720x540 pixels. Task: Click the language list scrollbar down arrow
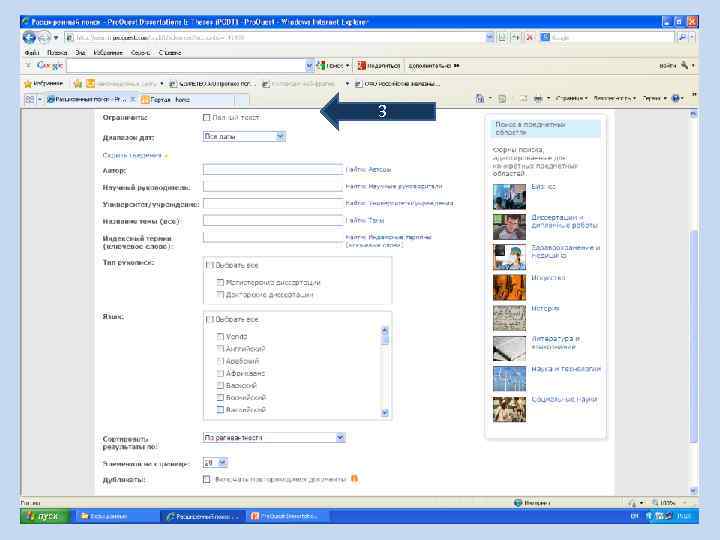385,413
